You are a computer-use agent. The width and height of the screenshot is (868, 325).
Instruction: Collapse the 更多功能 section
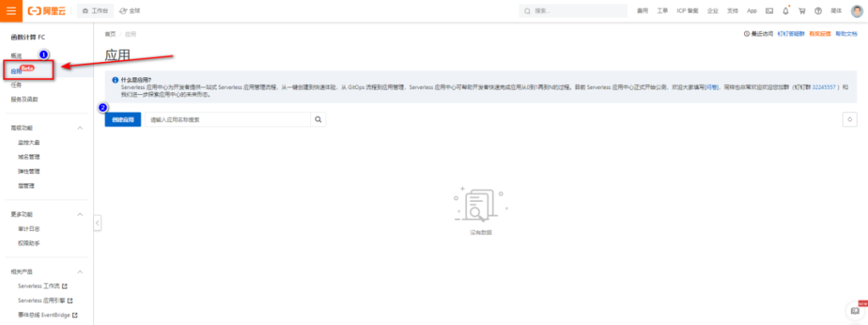tap(80, 214)
